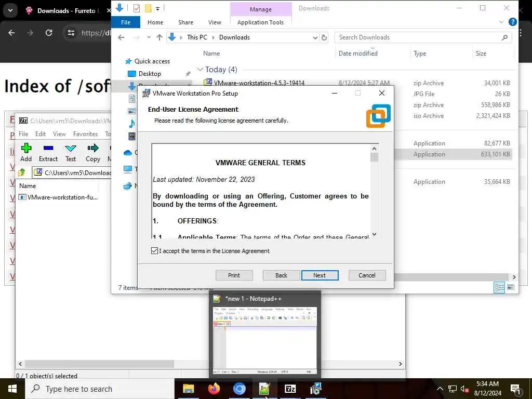This screenshot has height=399, width=532.
Task: Open Firefox from taskbar
Action: (x=214, y=389)
